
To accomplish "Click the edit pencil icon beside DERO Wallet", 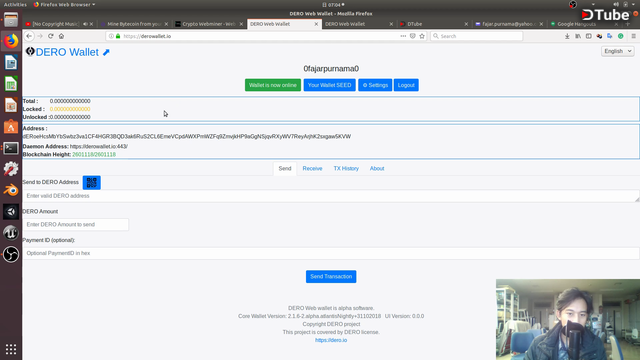I will point(106,52).
